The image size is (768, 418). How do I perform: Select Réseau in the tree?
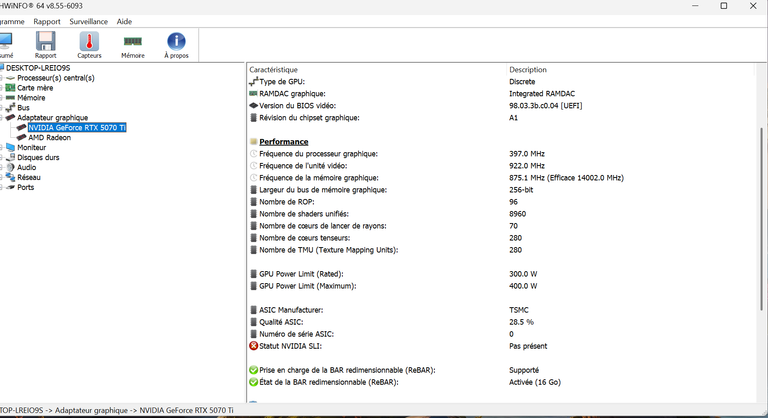click(29, 177)
